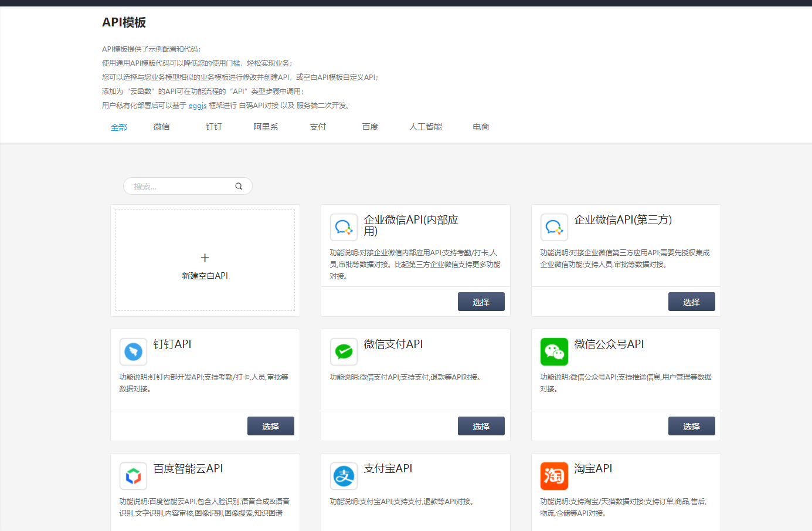Viewport: 812px width, 531px height.
Task: Select the 人工智能 category tab
Action: (426, 126)
